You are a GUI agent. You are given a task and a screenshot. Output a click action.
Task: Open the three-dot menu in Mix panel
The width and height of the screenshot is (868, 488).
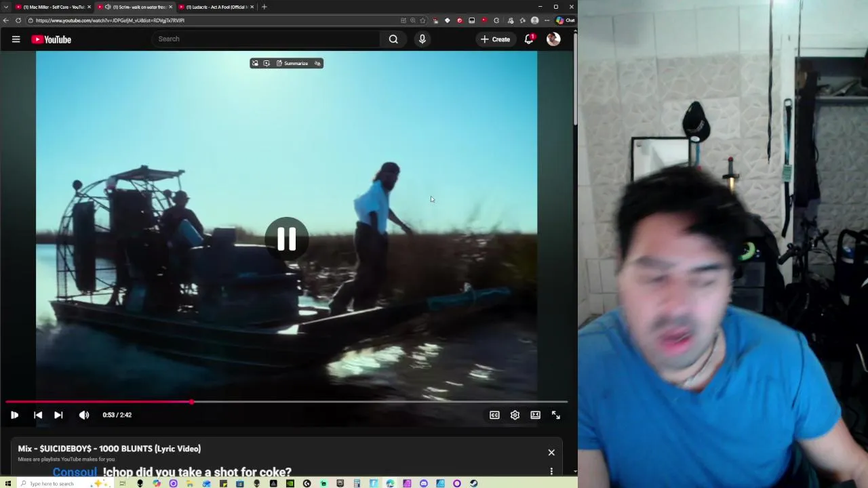(x=551, y=471)
